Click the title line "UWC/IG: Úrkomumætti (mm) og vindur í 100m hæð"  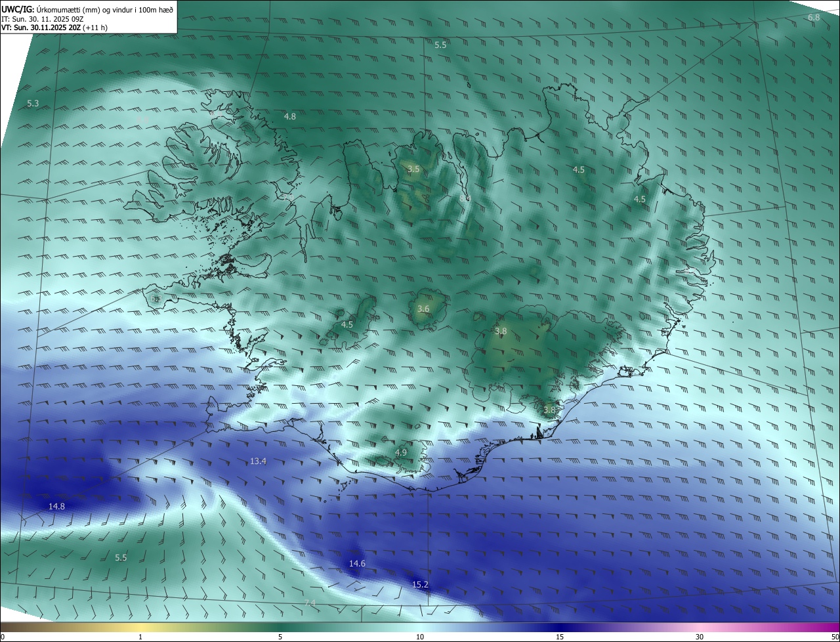coord(87,9)
